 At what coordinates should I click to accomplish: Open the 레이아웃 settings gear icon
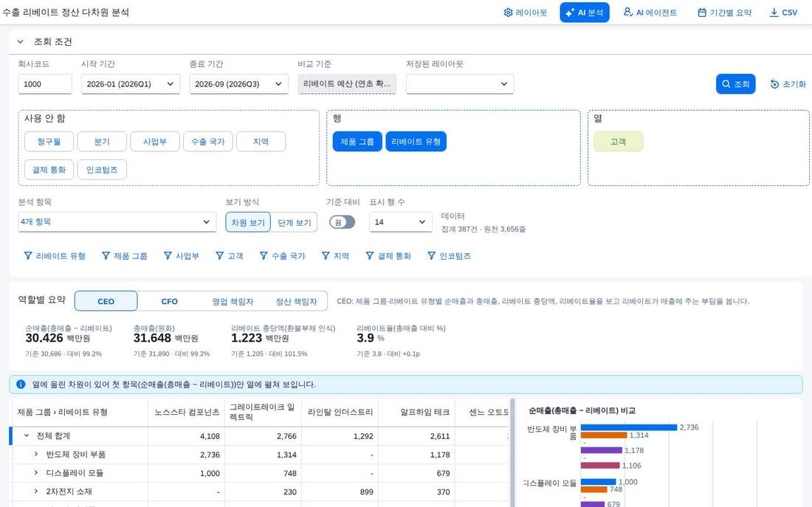[508, 13]
